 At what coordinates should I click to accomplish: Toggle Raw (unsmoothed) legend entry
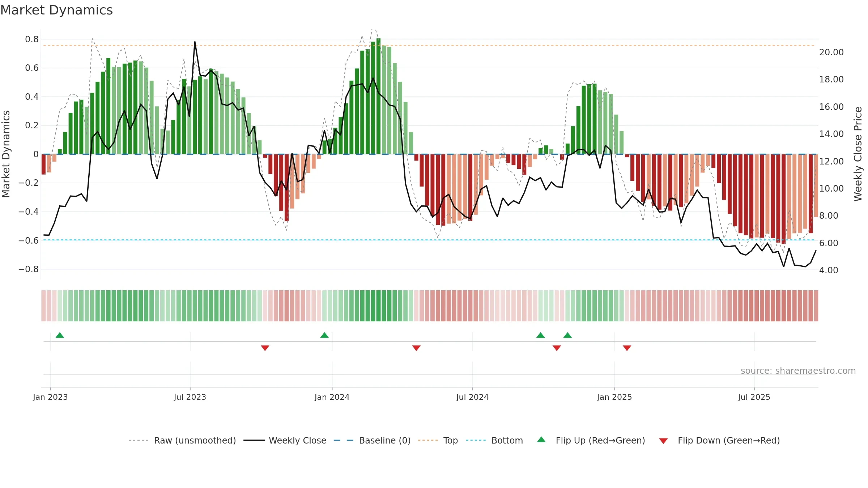pyautogui.click(x=182, y=440)
